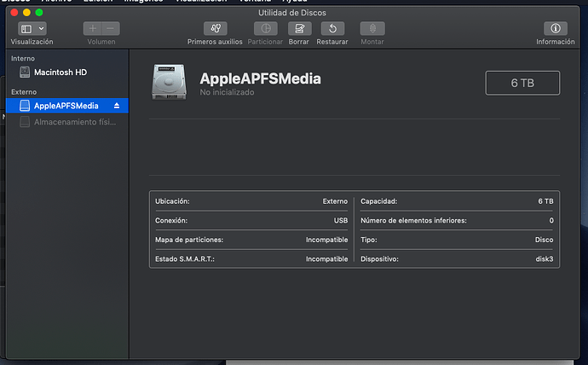
Task: Click the 'Interno' sidebar section header
Action: point(23,59)
